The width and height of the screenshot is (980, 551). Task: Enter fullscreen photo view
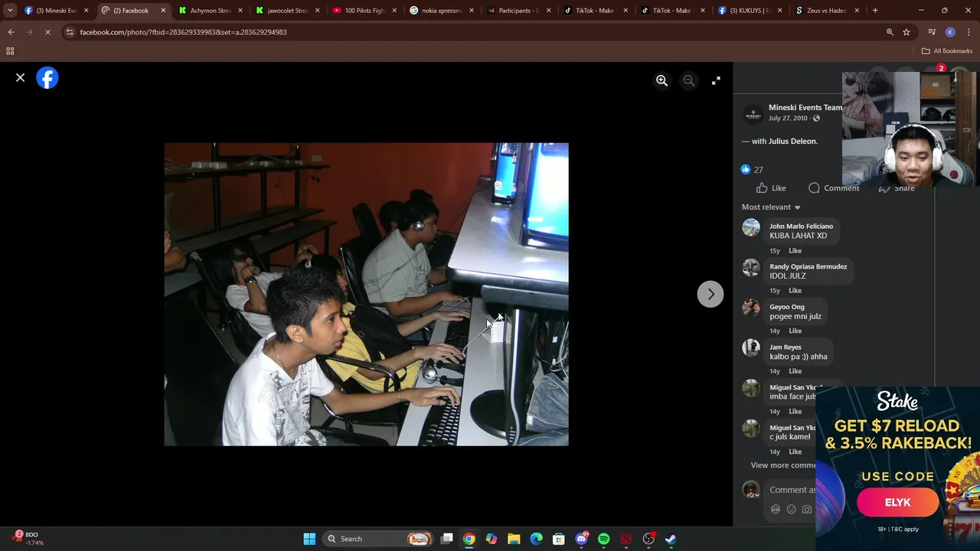(716, 80)
